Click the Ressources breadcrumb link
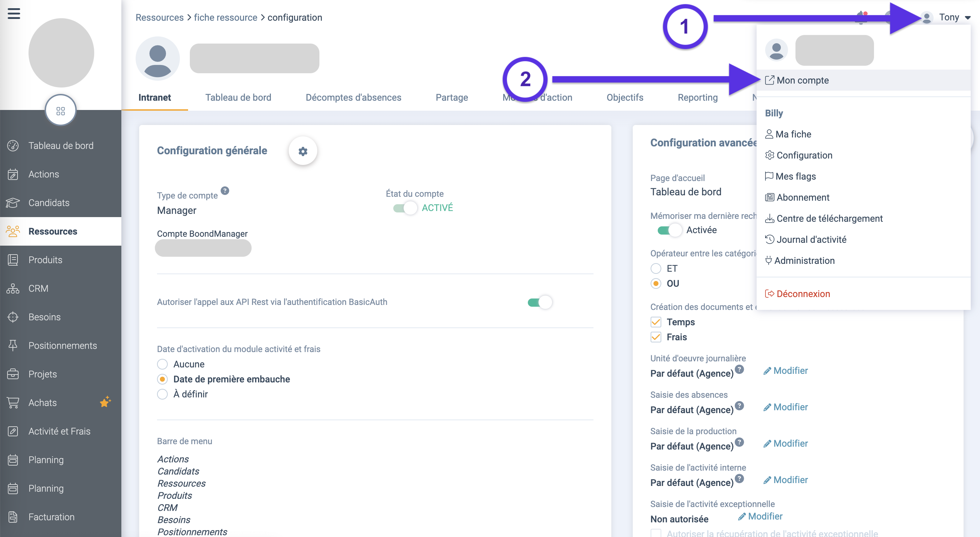The image size is (980, 537). coord(160,17)
